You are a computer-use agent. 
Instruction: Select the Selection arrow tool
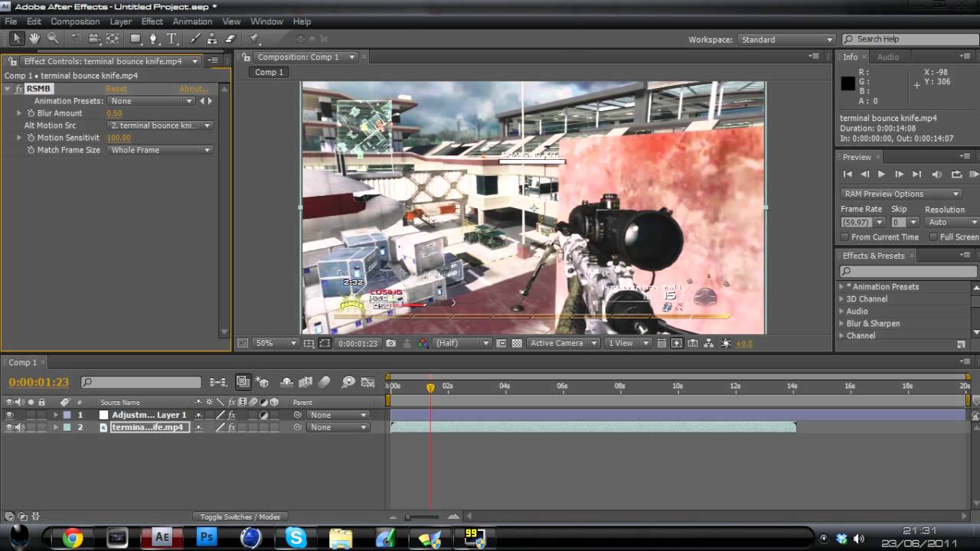click(x=17, y=38)
